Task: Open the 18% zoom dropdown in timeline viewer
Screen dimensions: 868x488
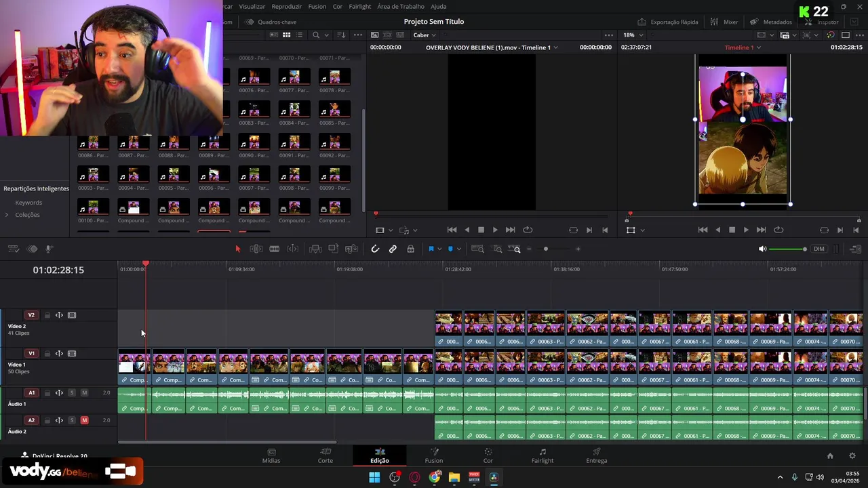Action: click(632, 35)
